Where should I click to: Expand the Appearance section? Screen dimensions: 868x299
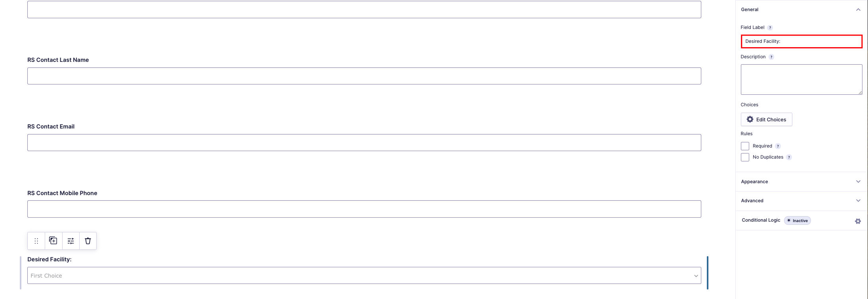coord(858,181)
